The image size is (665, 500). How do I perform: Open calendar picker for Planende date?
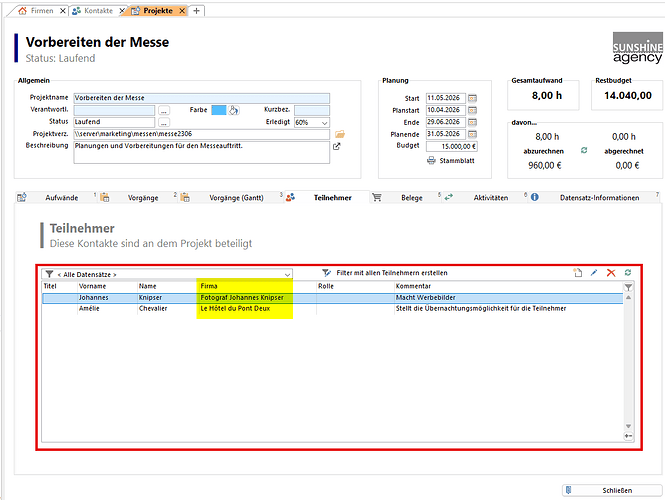click(x=472, y=134)
